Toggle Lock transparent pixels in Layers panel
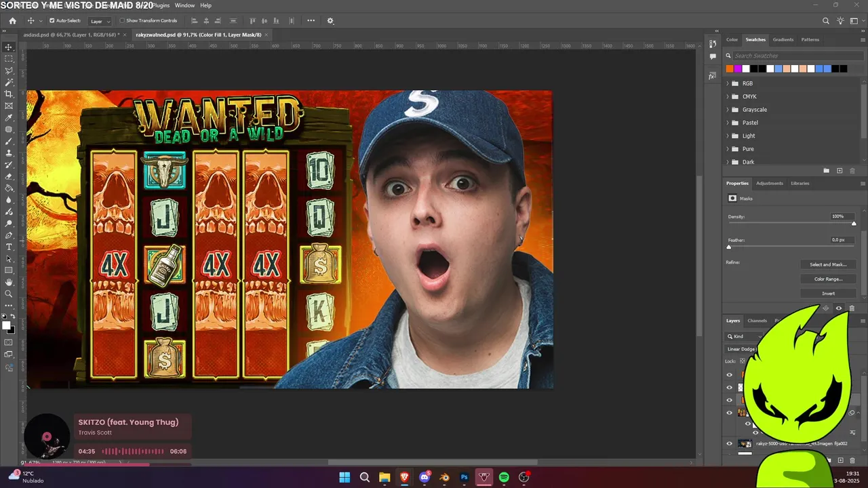This screenshot has height=488, width=868. (743, 361)
